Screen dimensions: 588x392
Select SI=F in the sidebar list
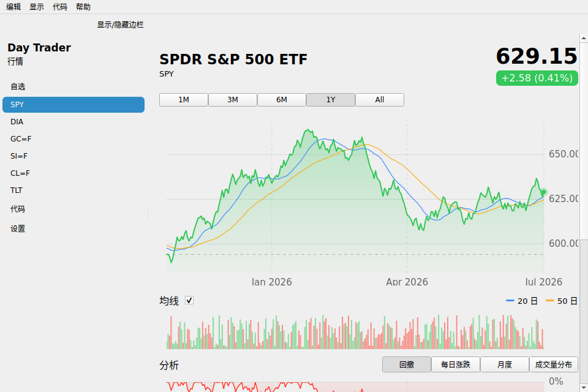[73, 156]
